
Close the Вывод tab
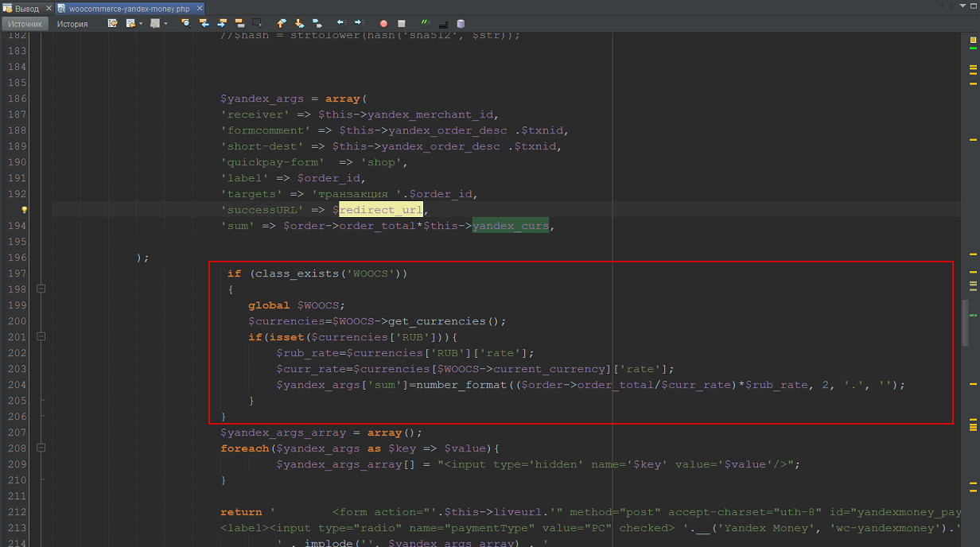click(48, 8)
